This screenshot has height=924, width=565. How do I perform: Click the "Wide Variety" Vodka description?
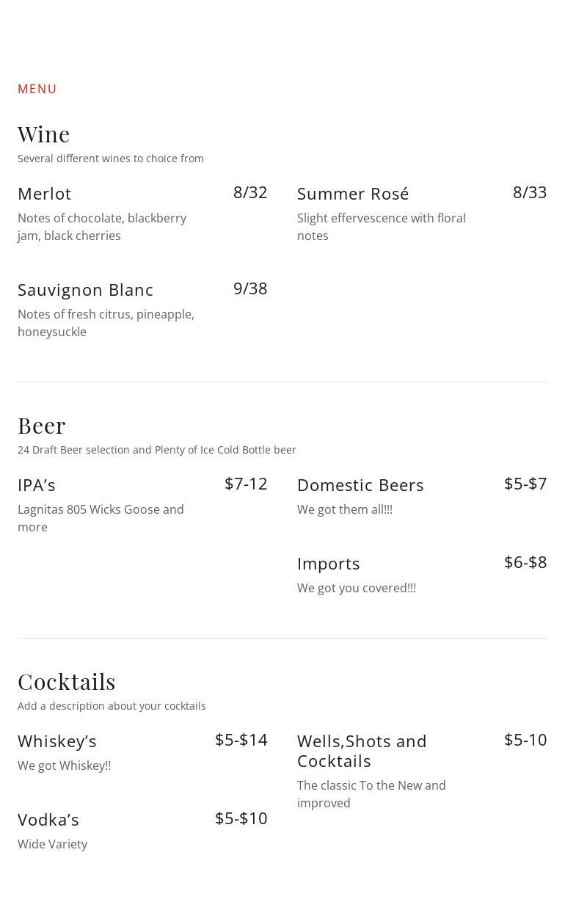[x=53, y=844]
